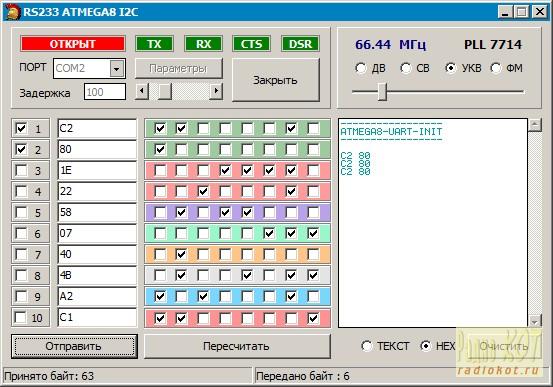Uncheck the row 2 enable checkbox
This screenshot has height=387, width=553.
pos(21,150)
